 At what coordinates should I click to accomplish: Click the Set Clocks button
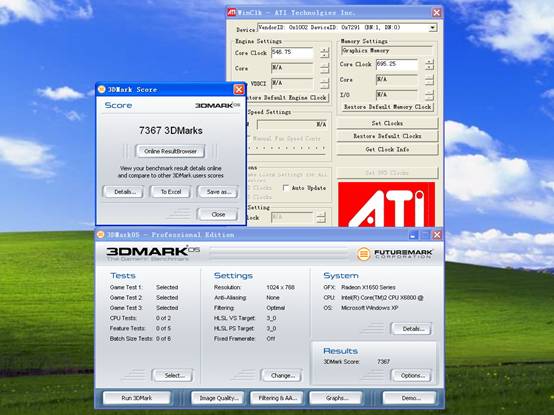click(x=387, y=123)
